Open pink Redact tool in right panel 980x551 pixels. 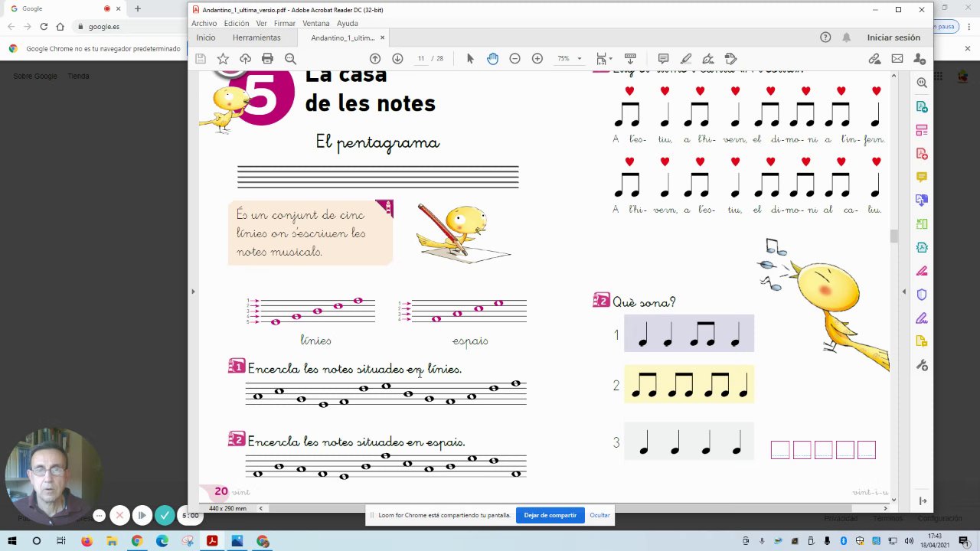click(x=922, y=271)
